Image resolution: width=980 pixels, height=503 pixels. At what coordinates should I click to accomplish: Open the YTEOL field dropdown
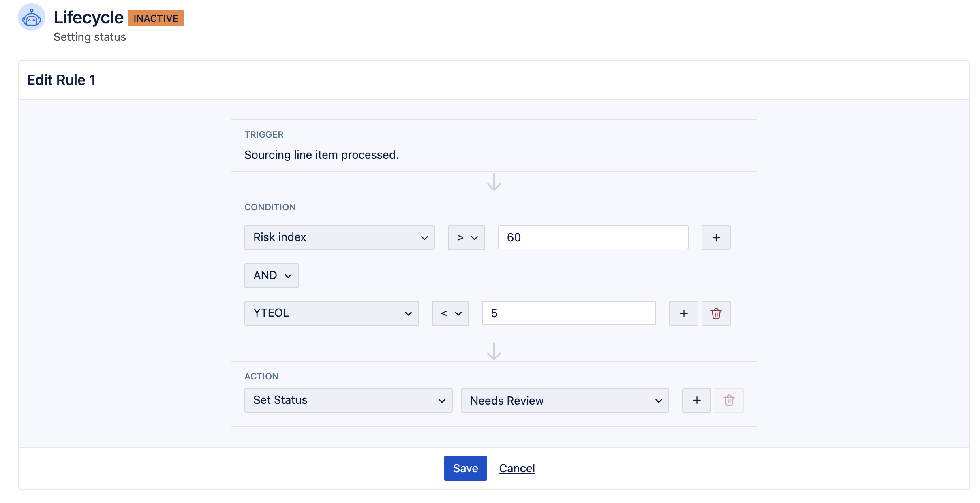(x=331, y=313)
